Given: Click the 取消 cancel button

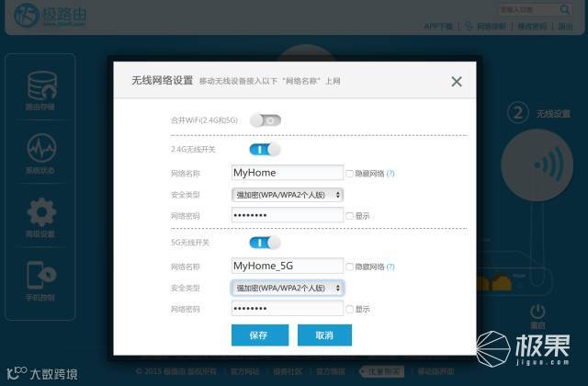Looking at the screenshot, I should [x=324, y=335].
